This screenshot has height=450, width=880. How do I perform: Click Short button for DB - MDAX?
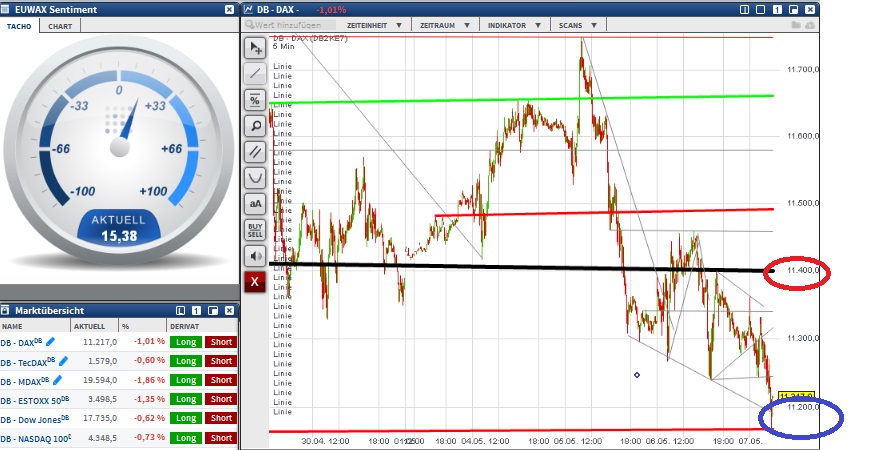pos(221,380)
